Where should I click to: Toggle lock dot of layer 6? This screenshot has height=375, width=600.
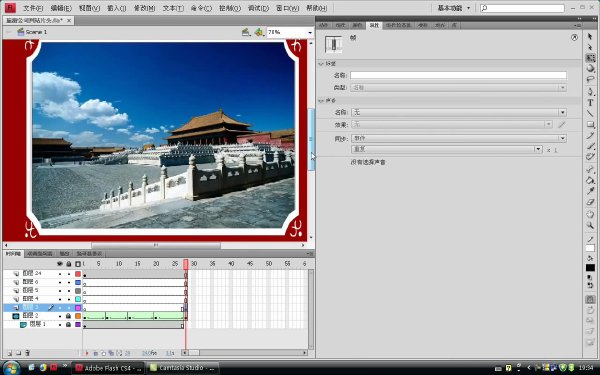pyautogui.click(x=69, y=282)
